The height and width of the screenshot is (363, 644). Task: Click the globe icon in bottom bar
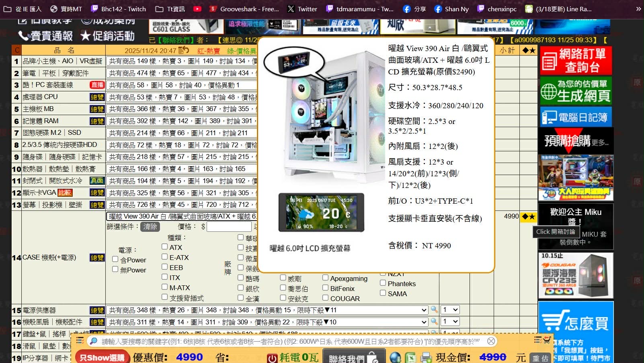click(395, 357)
